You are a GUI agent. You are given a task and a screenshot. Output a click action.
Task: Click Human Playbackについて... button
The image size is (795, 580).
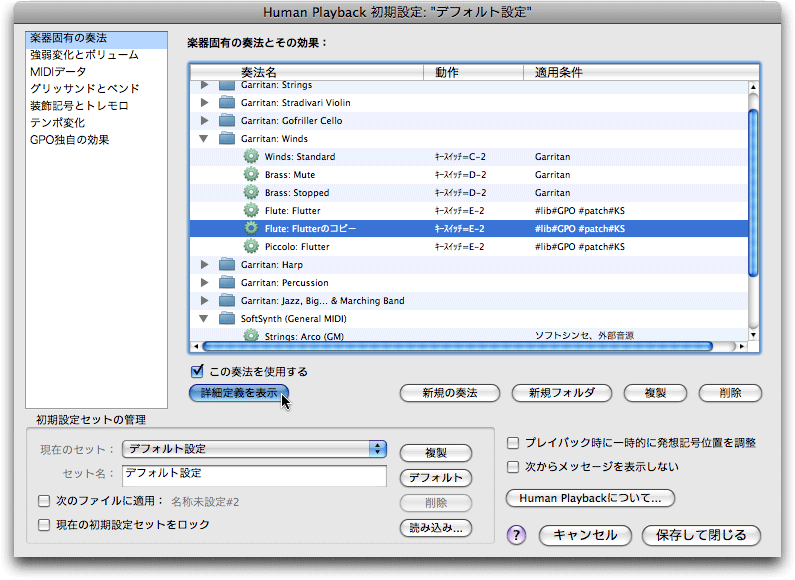pyautogui.click(x=590, y=498)
